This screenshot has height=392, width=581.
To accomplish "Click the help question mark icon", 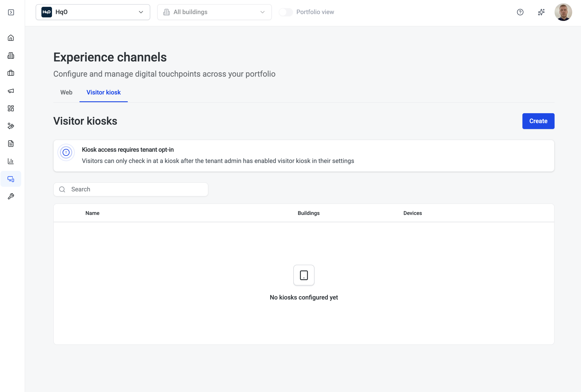I will pos(520,12).
